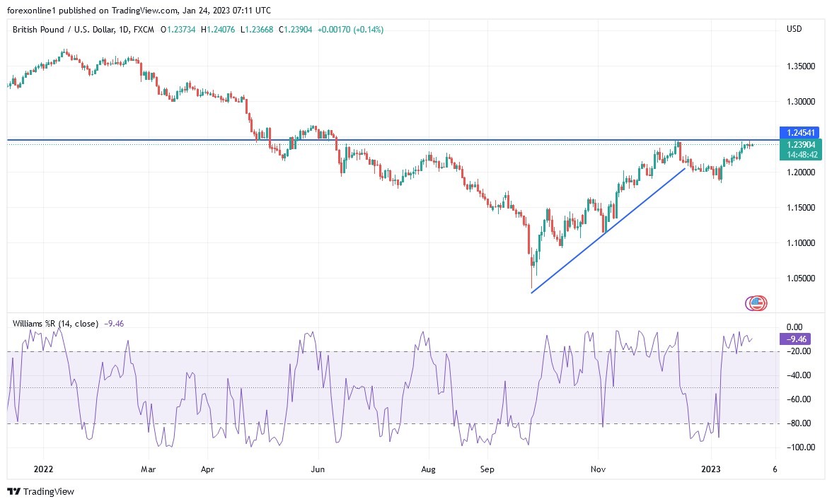Click the blue 1.24541 price level label
This screenshot has width=832, height=504.
(801, 133)
